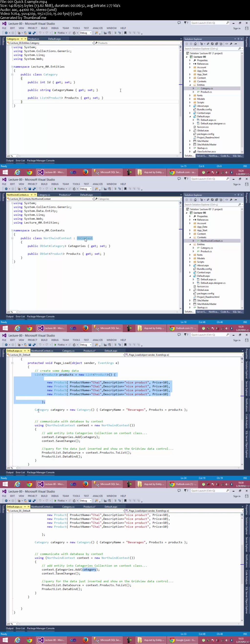Image resolution: width=250 pixels, height=644 pixels.
Task: Click Undo icon in 10:28 frame toolbar
Action: click(x=40, y=189)
